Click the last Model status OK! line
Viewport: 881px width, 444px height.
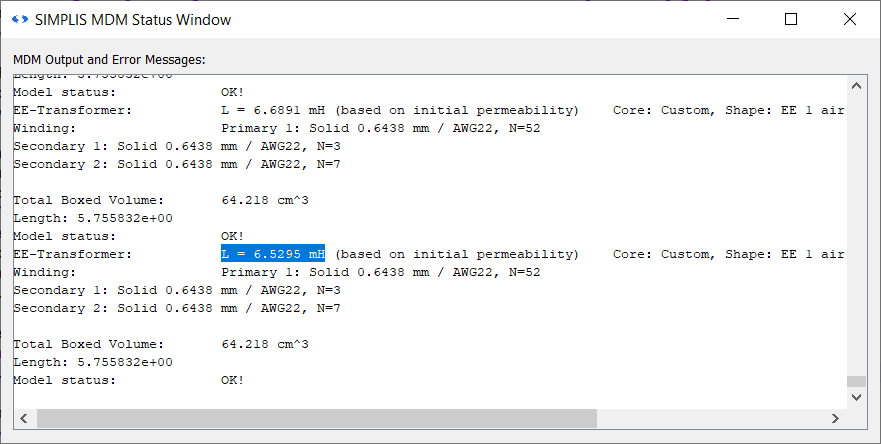128,380
